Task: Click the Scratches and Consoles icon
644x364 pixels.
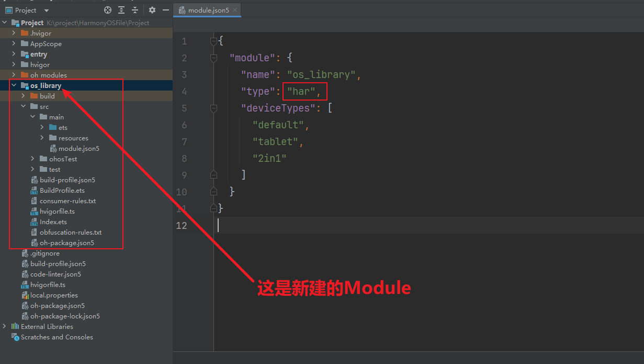Action: pyautogui.click(x=15, y=337)
